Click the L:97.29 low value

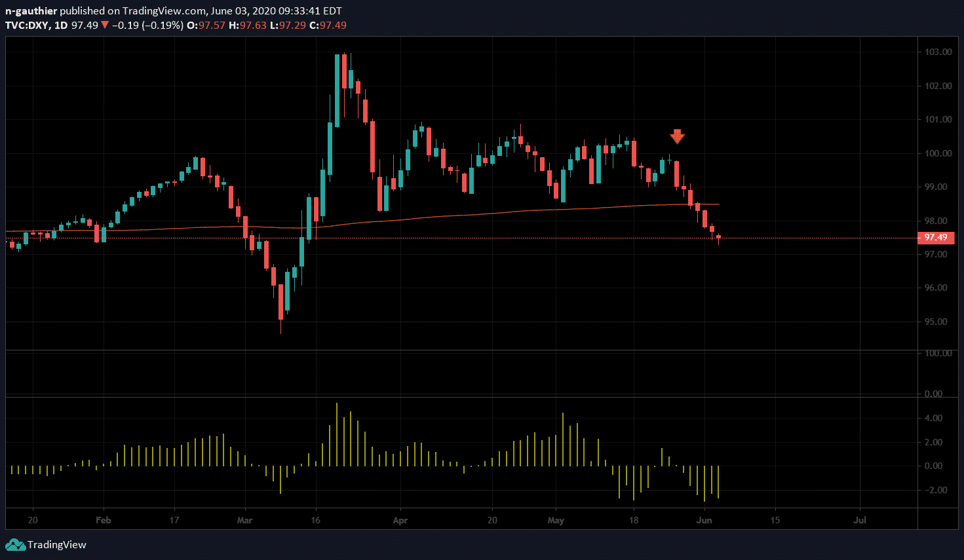288,26
